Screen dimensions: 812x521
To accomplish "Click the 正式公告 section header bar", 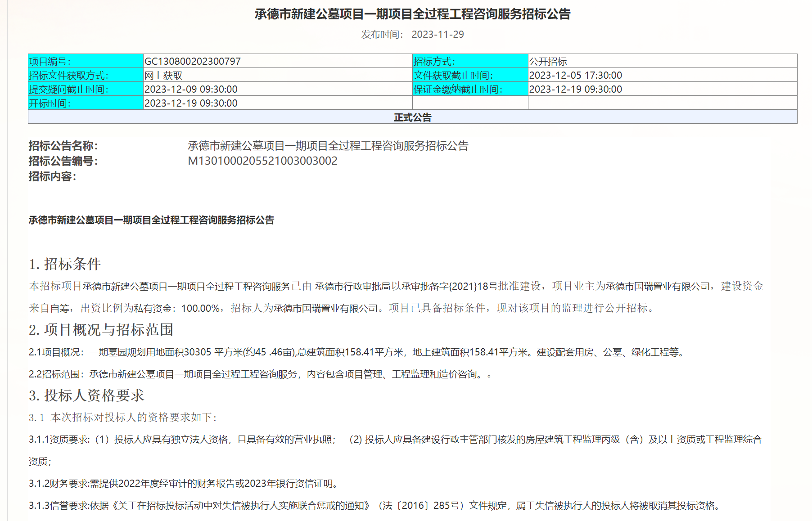I will 412,117.
